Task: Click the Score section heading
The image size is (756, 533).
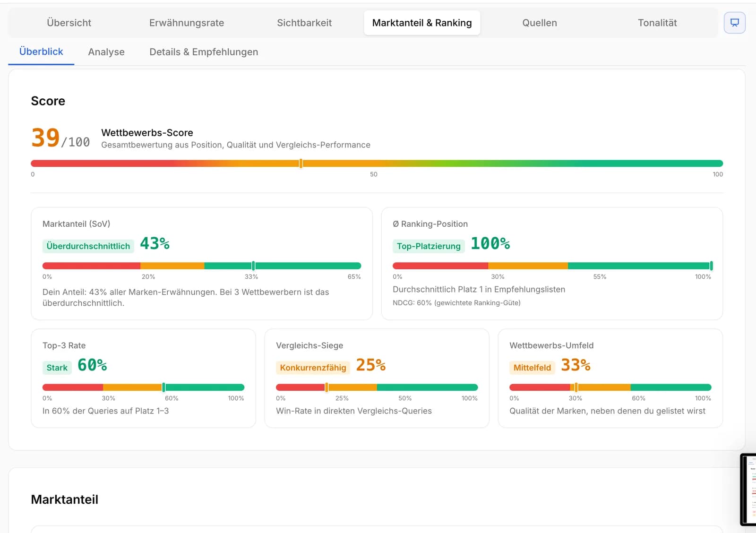Action: tap(48, 101)
